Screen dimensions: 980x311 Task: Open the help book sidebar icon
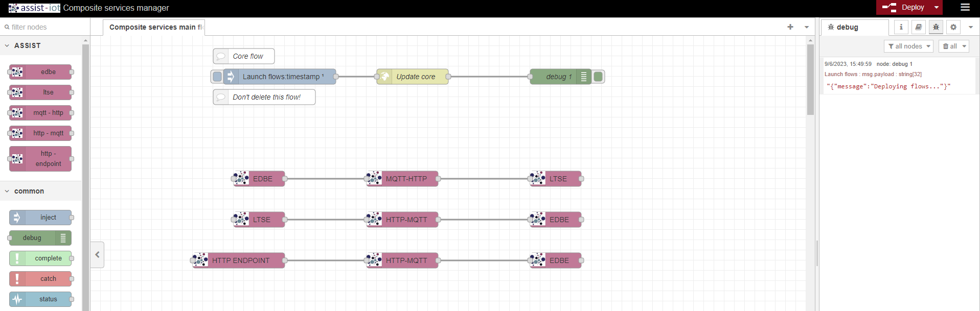point(919,27)
